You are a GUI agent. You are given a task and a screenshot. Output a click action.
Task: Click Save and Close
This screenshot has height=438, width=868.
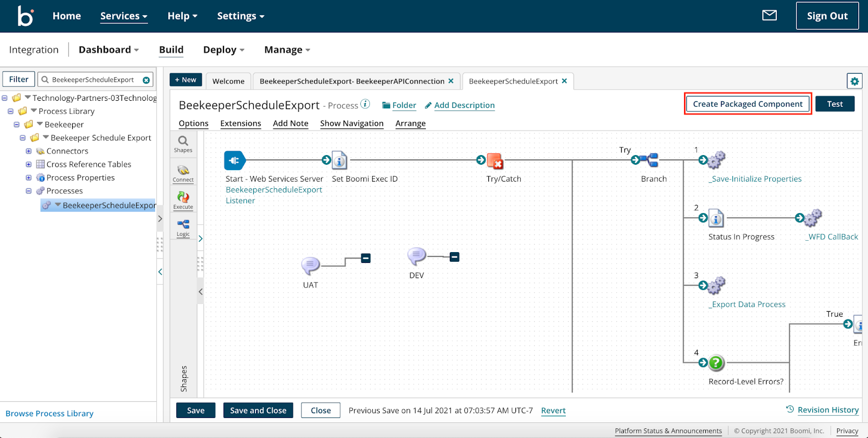tap(258, 410)
